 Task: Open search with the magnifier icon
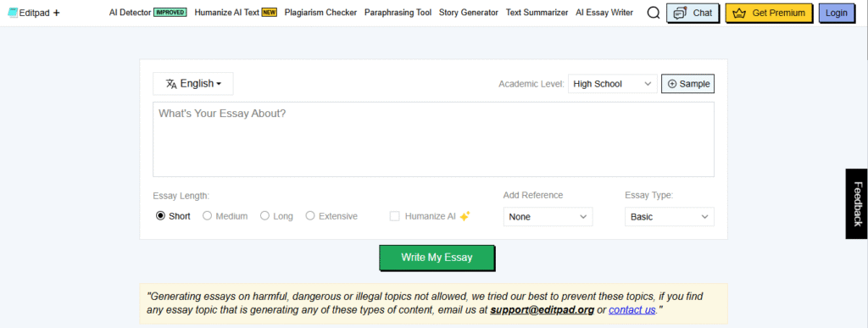pos(654,13)
